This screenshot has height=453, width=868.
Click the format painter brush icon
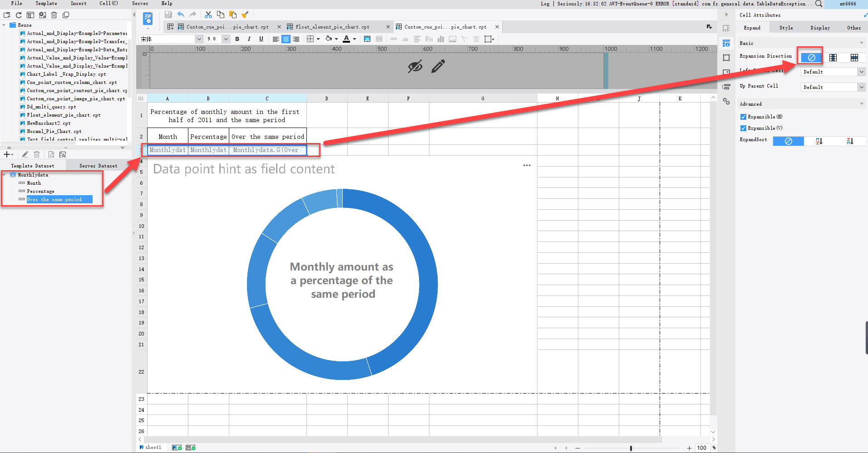coord(245,15)
